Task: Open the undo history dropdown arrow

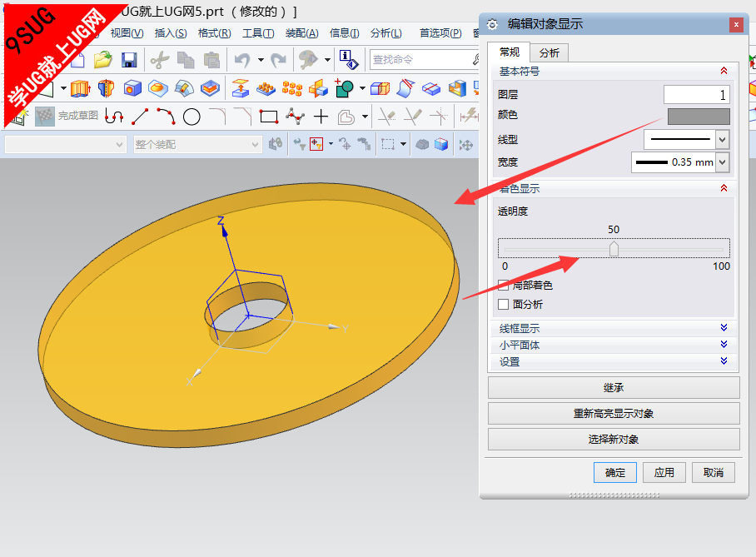Action: click(x=261, y=60)
